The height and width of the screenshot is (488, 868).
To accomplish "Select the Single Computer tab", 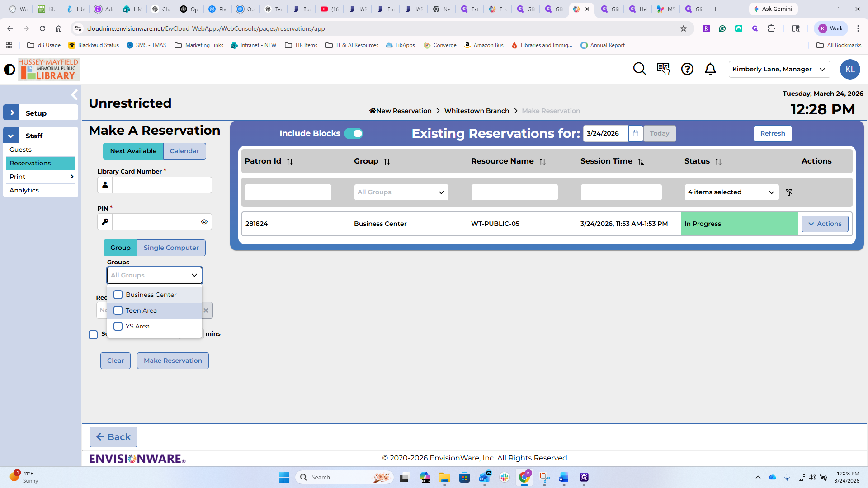I will [x=171, y=248].
